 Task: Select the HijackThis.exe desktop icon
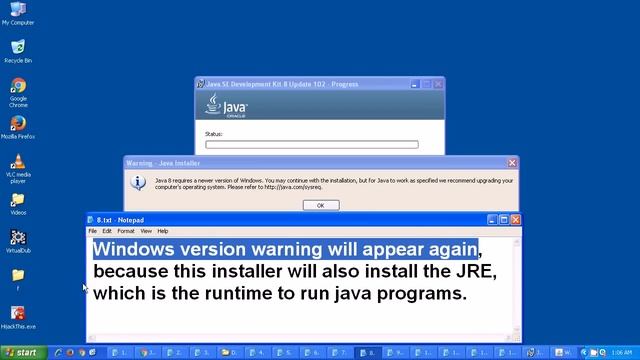[18, 318]
